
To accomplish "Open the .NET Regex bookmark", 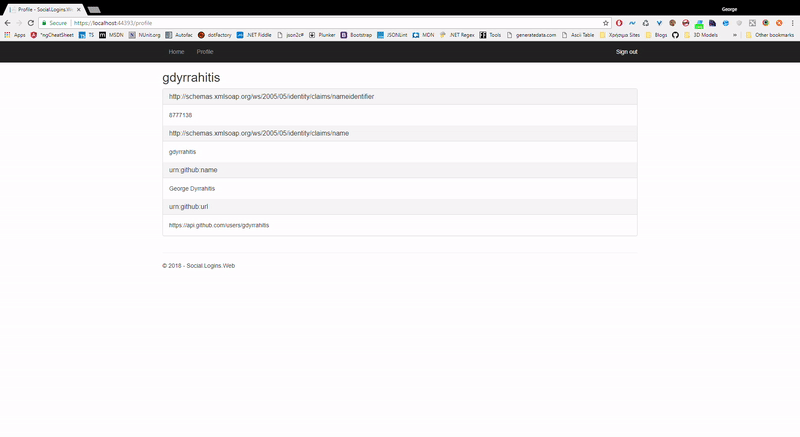I will click(x=457, y=35).
